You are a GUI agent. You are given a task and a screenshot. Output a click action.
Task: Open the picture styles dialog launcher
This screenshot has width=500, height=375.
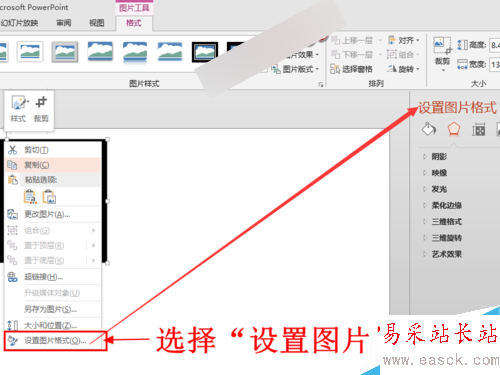321,85
